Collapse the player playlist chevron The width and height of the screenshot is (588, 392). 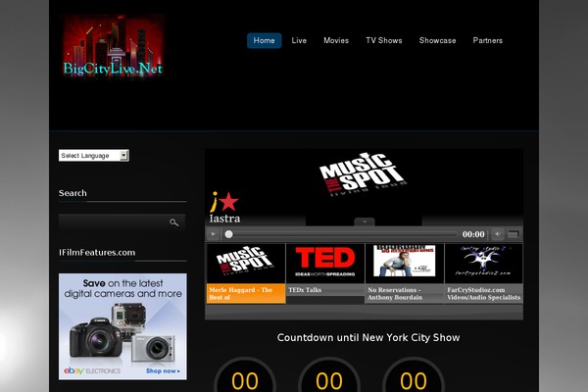[365, 221]
